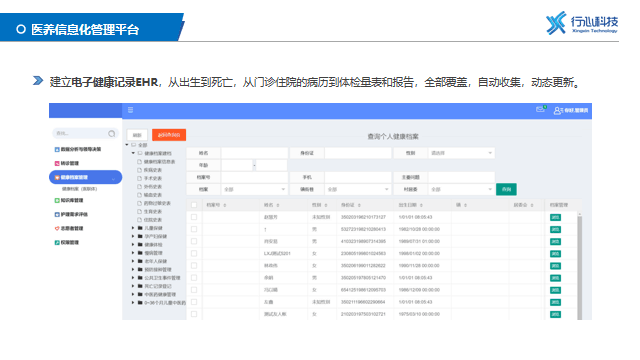Open the 性别 dropdown

tap(461, 153)
